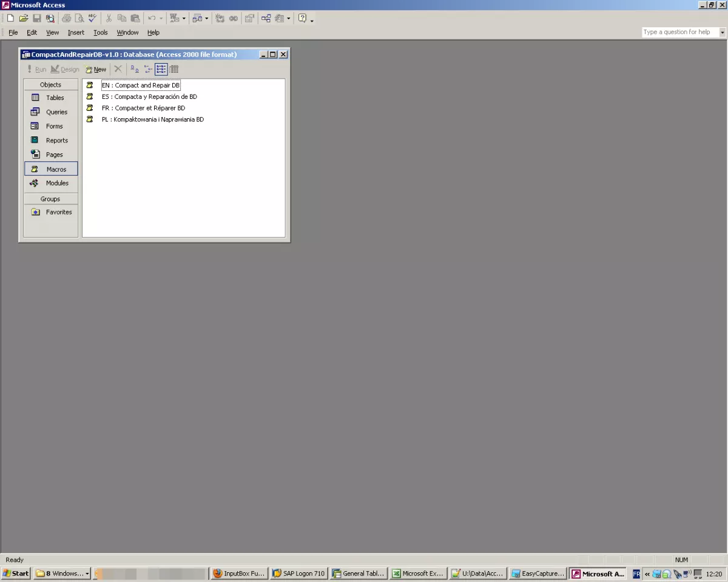Open the Tools menu
Viewport: 728px width, 582px height.
point(100,33)
